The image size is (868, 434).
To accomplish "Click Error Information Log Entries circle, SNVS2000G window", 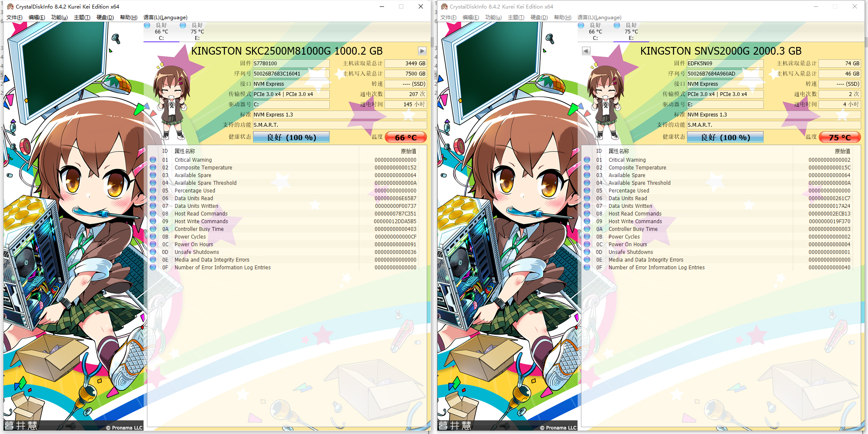I will (587, 268).
